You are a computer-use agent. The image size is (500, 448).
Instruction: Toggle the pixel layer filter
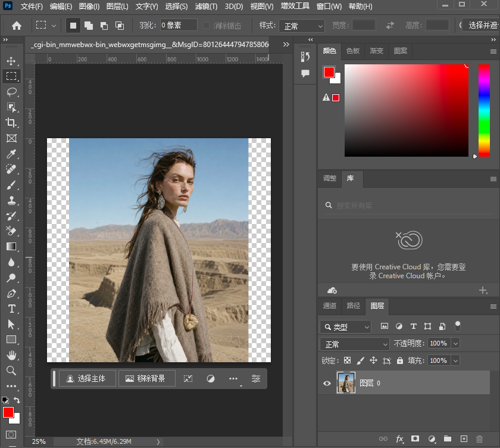(x=385, y=326)
